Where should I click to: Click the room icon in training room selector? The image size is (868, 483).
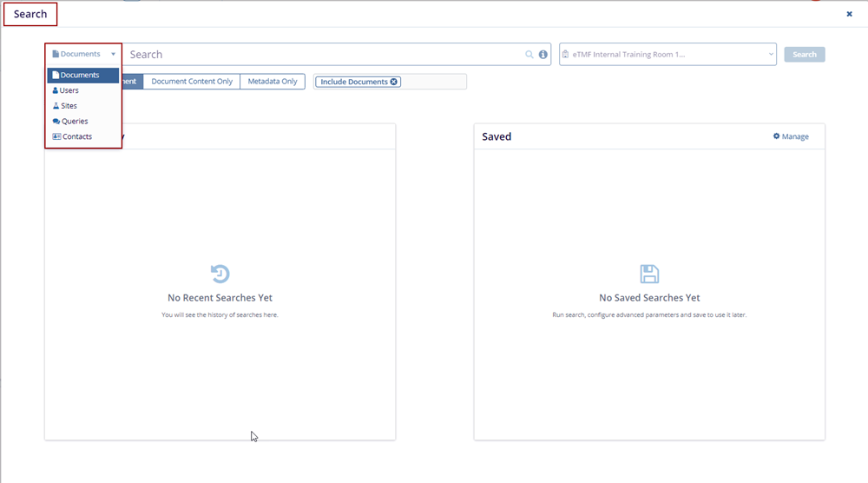click(566, 55)
